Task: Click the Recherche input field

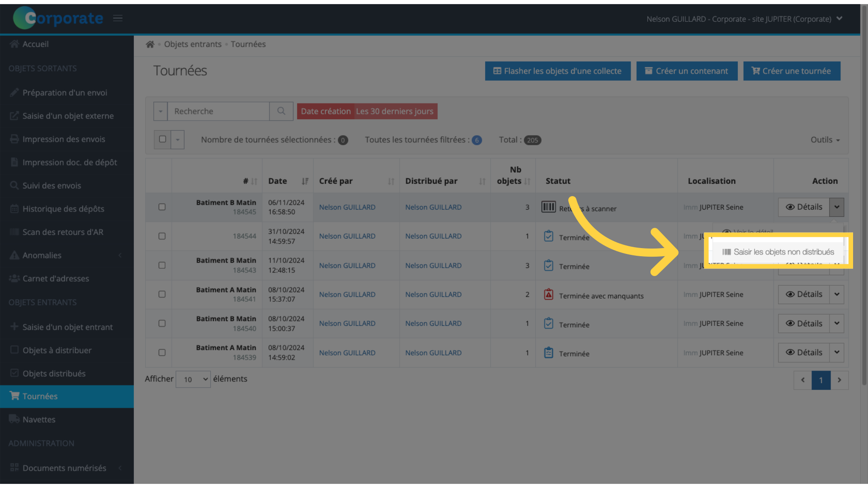Action: click(218, 111)
